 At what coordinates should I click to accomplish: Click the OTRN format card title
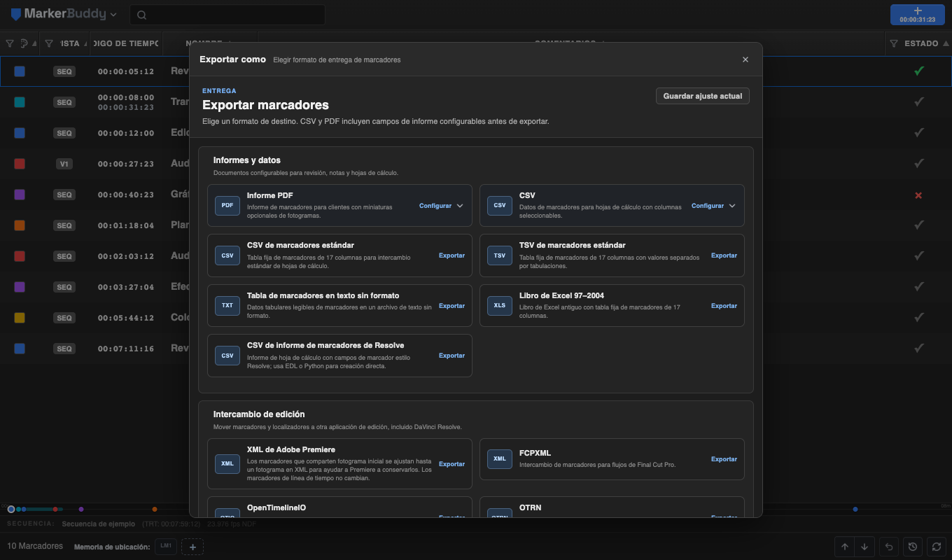tap(530, 507)
